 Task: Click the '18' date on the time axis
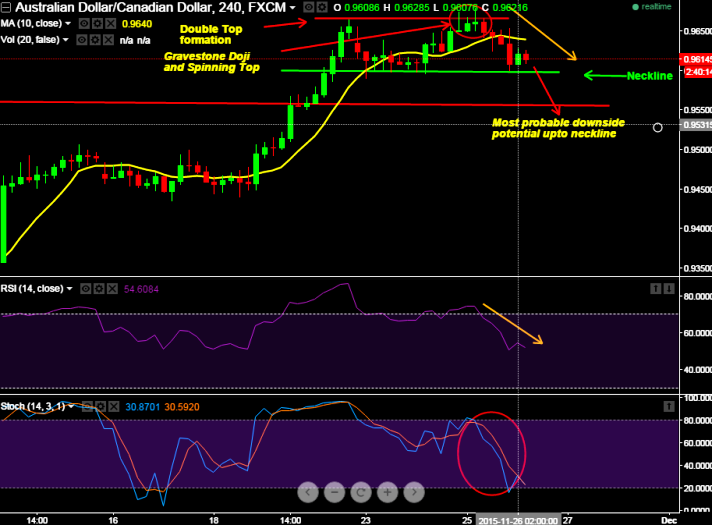click(x=213, y=520)
